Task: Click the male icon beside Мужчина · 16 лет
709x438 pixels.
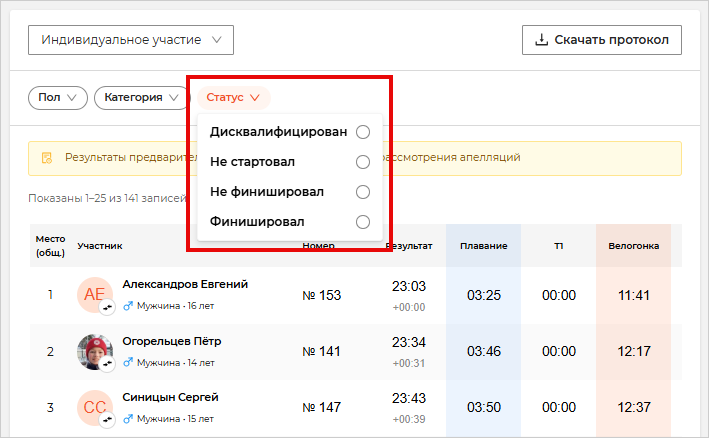Action: pyautogui.click(x=128, y=306)
